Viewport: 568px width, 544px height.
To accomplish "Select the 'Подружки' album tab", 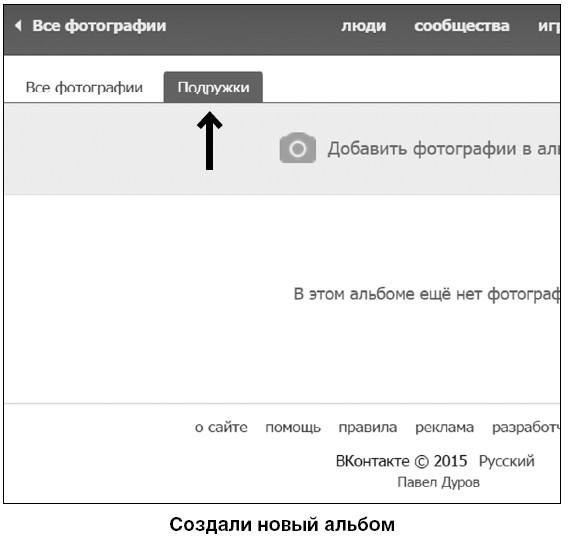I will tap(213, 87).
